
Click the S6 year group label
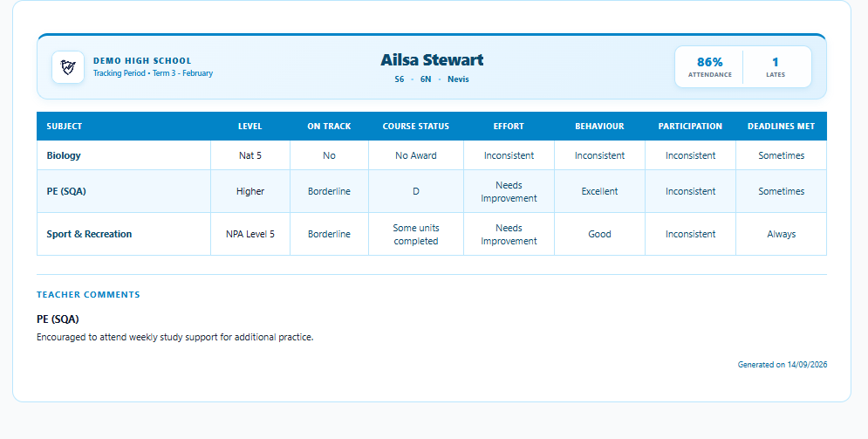400,79
